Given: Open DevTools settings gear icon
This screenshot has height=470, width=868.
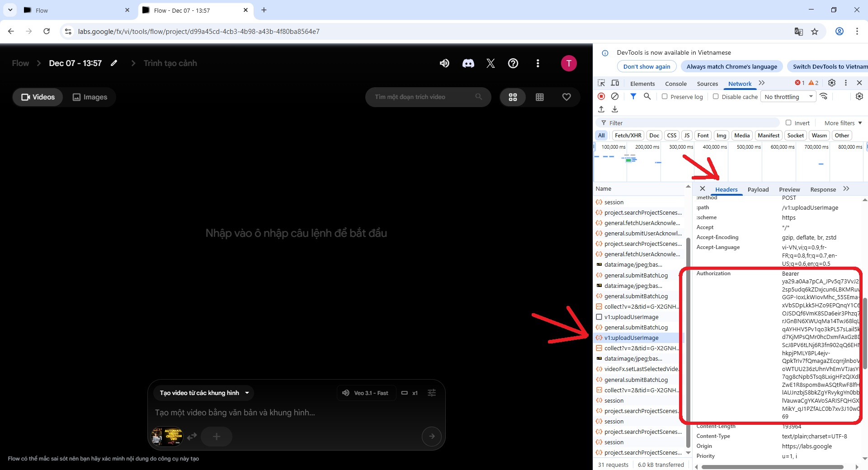Looking at the screenshot, I should 831,83.
